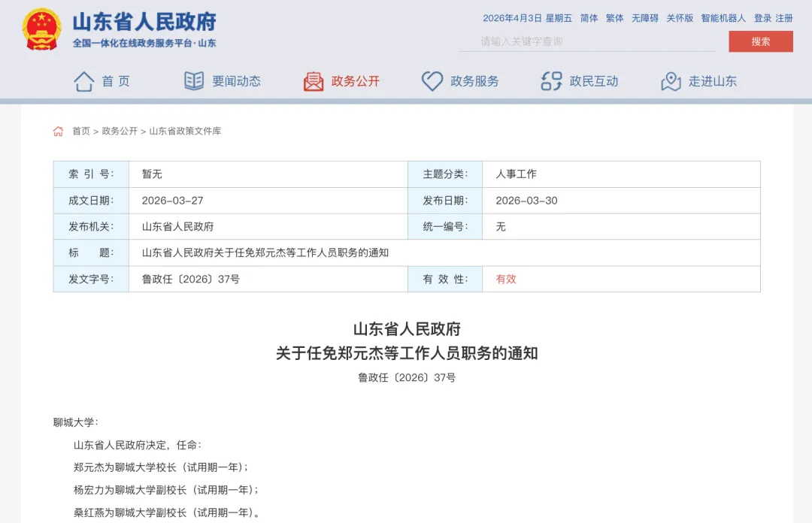This screenshot has width=812, height=523.
Task: Click the home house icon in navigation
Action: pos(84,81)
